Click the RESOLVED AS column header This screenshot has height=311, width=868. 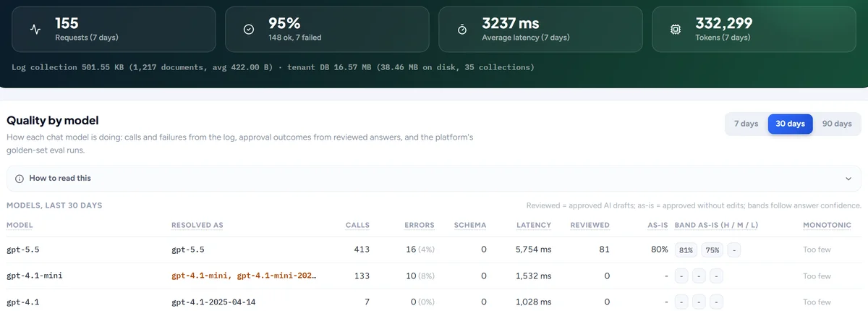click(197, 225)
